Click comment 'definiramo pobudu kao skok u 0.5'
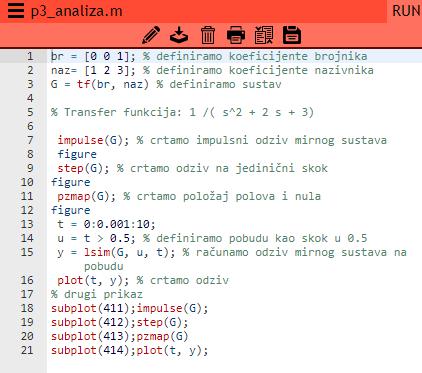The image size is (422, 373). coord(262,238)
